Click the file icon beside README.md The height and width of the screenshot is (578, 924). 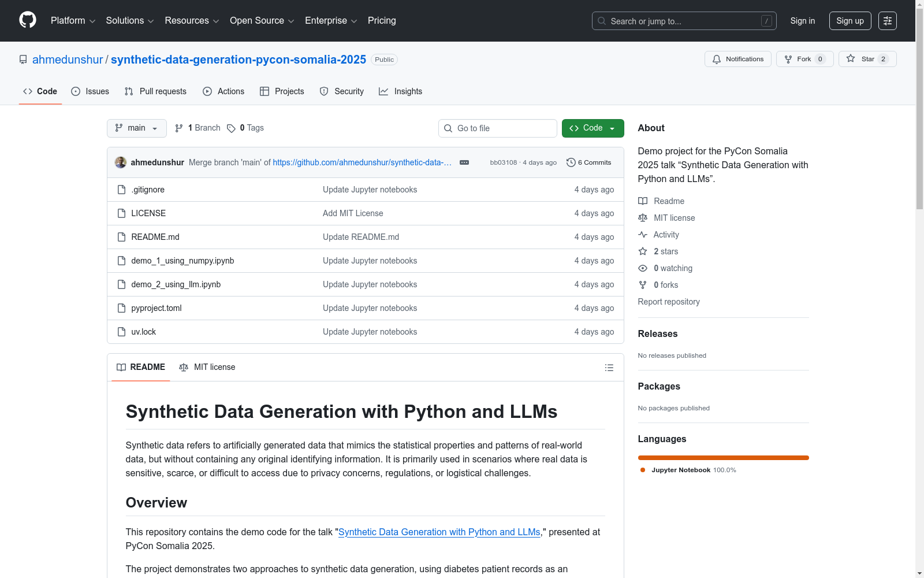click(121, 237)
